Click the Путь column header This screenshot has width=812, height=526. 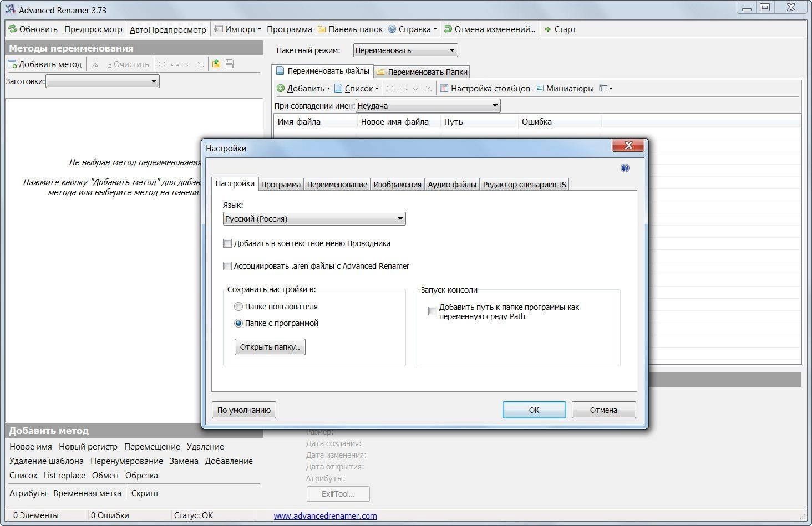480,122
